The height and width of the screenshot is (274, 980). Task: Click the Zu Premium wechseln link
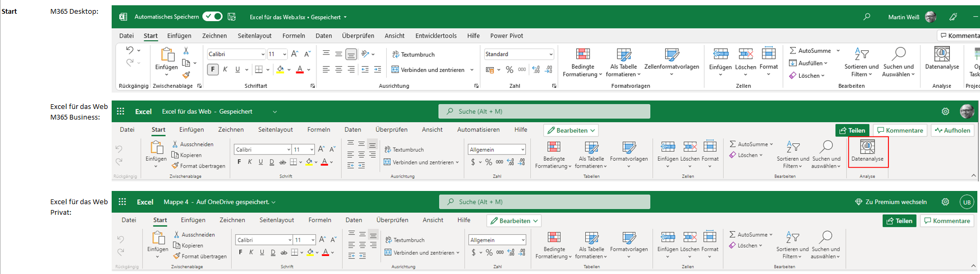pyautogui.click(x=891, y=202)
